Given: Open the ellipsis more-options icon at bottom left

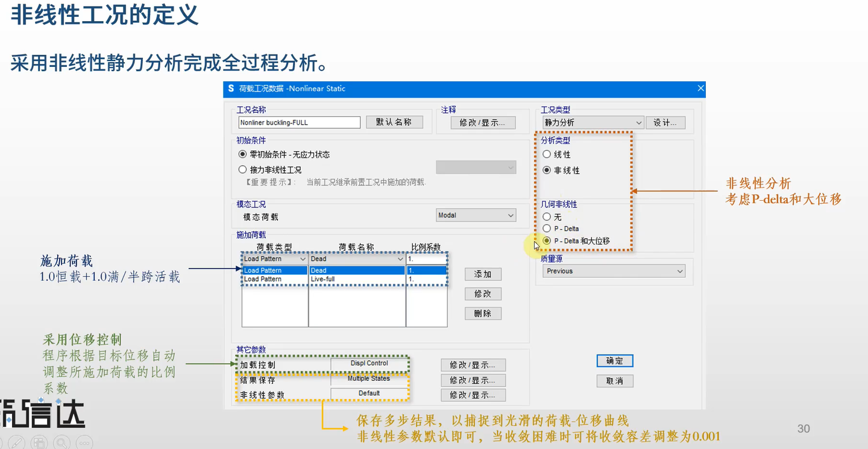Looking at the screenshot, I should click(84, 442).
